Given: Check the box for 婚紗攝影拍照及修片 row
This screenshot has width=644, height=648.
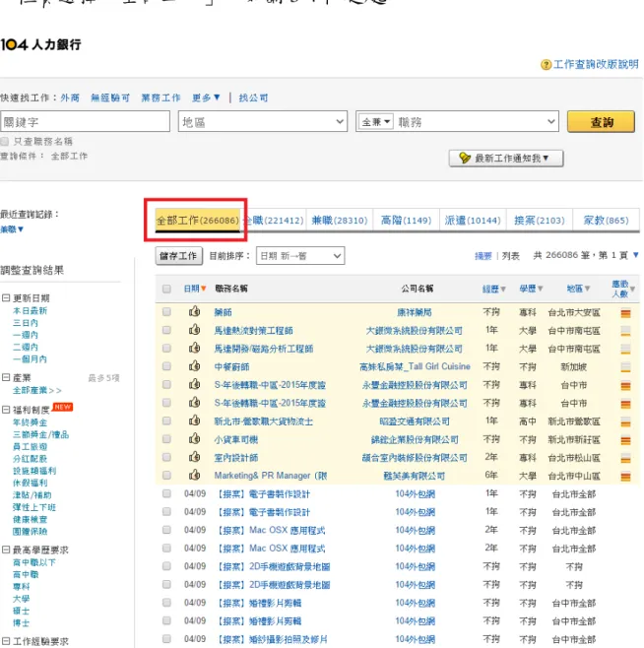Looking at the screenshot, I should pyautogui.click(x=166, y=639).
